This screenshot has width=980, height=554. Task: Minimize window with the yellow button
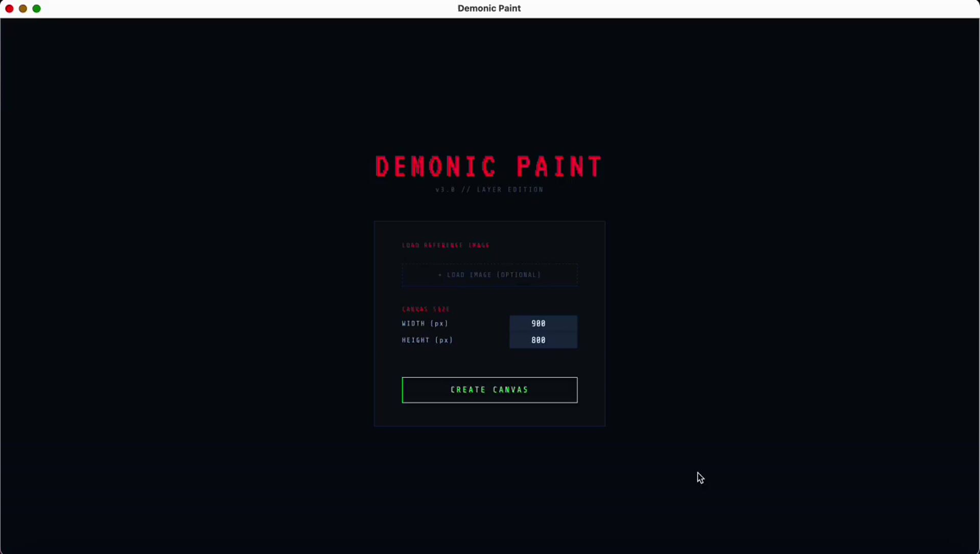point(23,9)
